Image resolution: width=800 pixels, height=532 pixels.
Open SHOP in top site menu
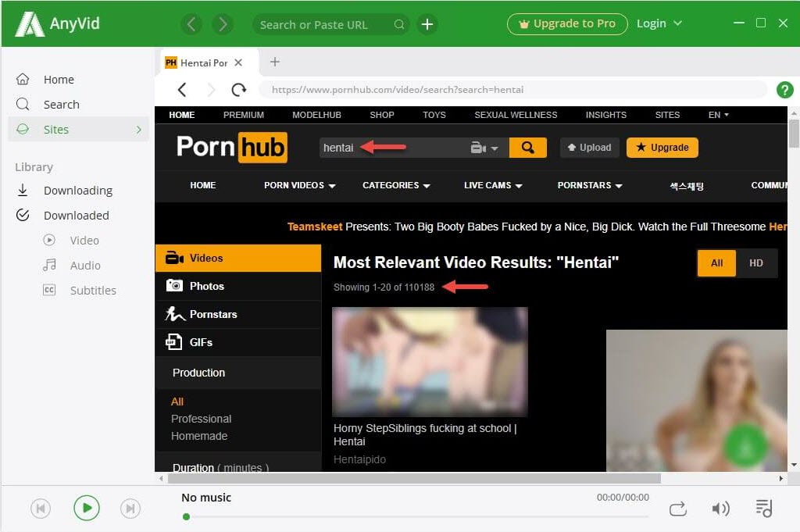click(382, 115)
